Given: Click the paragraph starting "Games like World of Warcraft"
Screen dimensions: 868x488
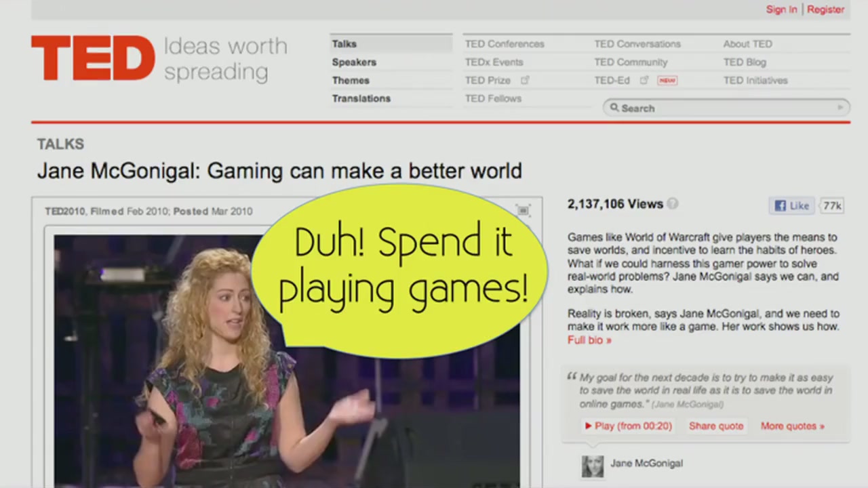Looking at the screenshot, I should (x=703, y=263).
